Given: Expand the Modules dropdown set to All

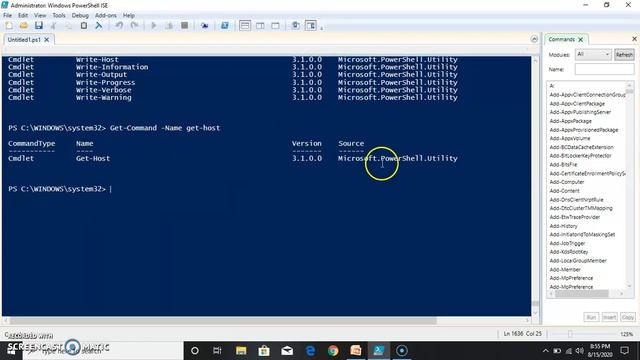Looking at the screenshot, I should pos(593,54).
